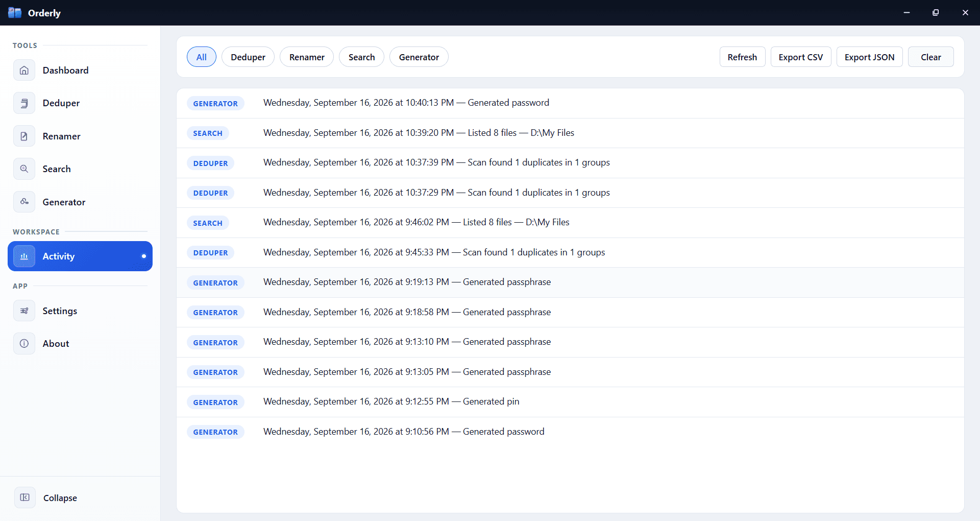Viewport: 980px width, 521px height.
Task: Select 9:13:05 PM Generated passphrase entry
Action: tap(570, 372)
